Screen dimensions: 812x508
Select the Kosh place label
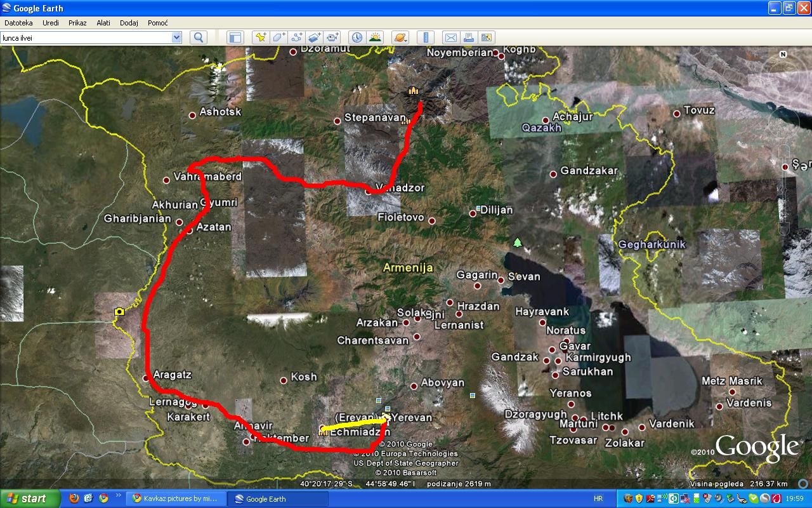coord(304,377)
